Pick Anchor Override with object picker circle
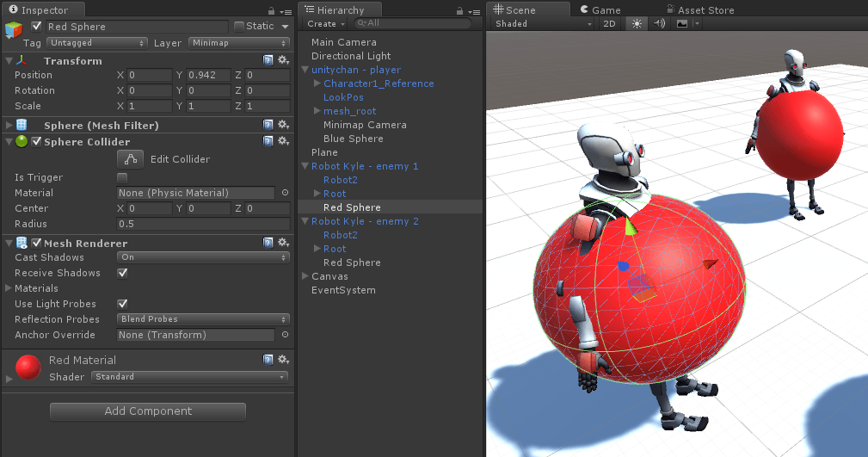868x457 pixels. [285, 335]
